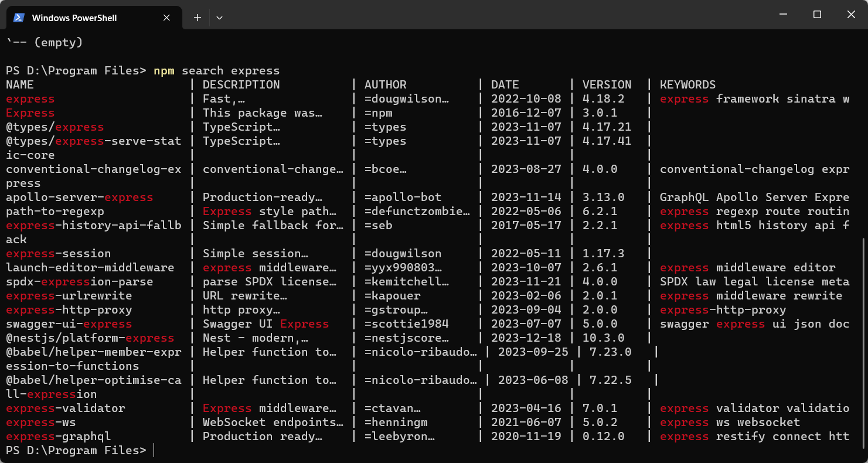Click the 'express-graphql' package name

(x=59, y=437)
